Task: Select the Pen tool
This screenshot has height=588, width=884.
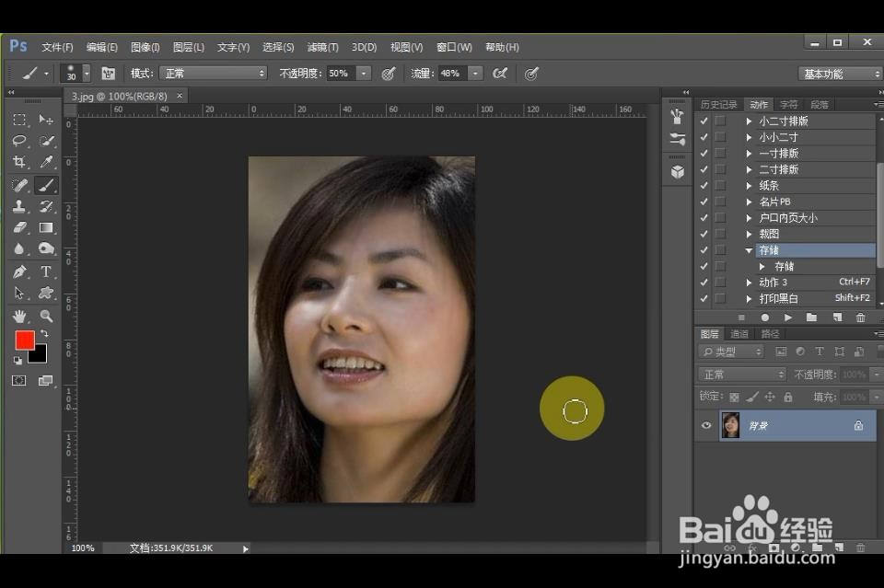Action: click(x=19, y=271)
